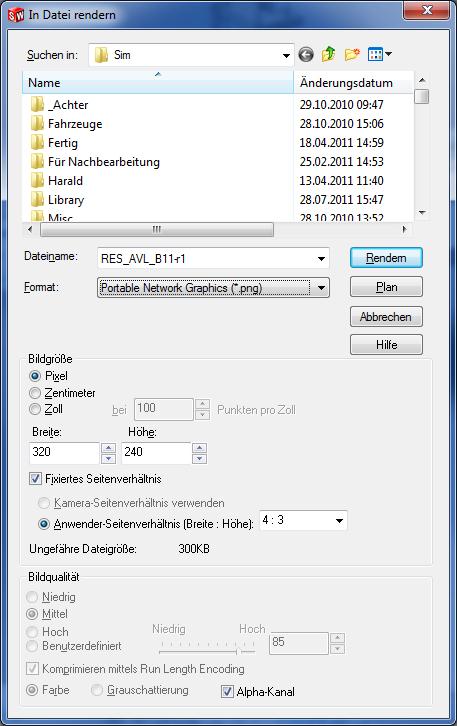Toggle the Alpha-Kanal checkbox
The width and height of the screenshot is (457, 726).
227,691
